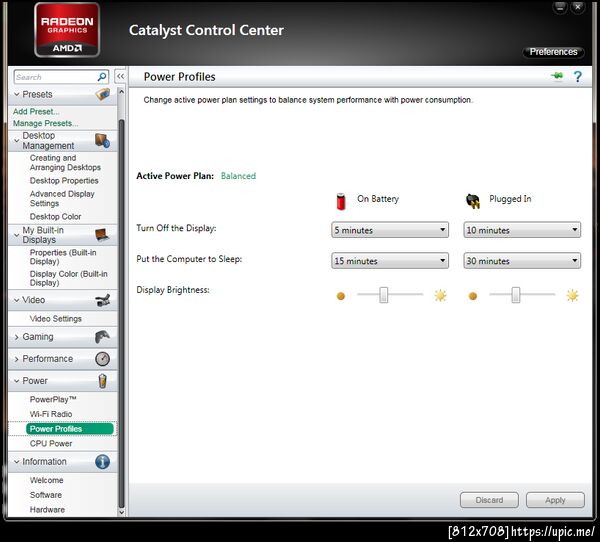The height and width of the screenshot is (542, 600).
Task: Click the Performance gauge icon
Action: 102,359
